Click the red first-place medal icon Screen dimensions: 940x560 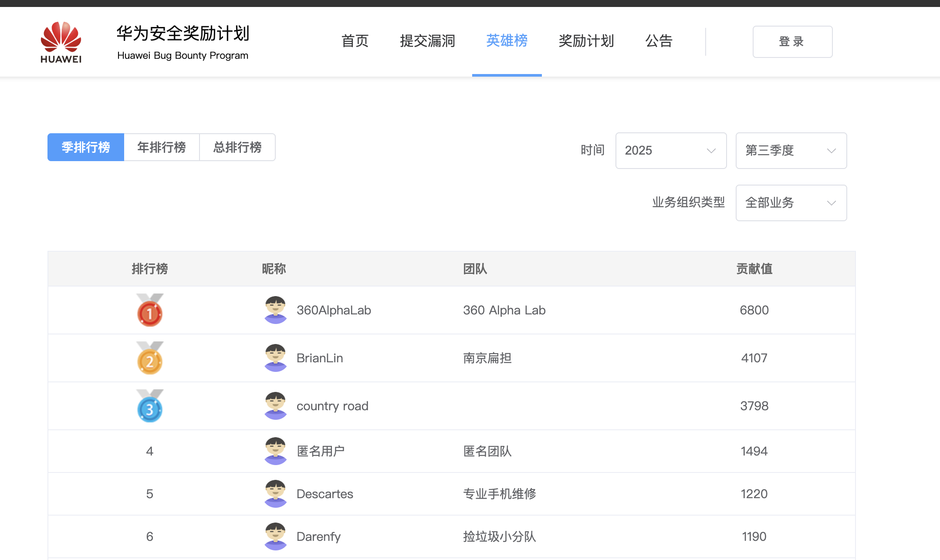pos(150,310)
